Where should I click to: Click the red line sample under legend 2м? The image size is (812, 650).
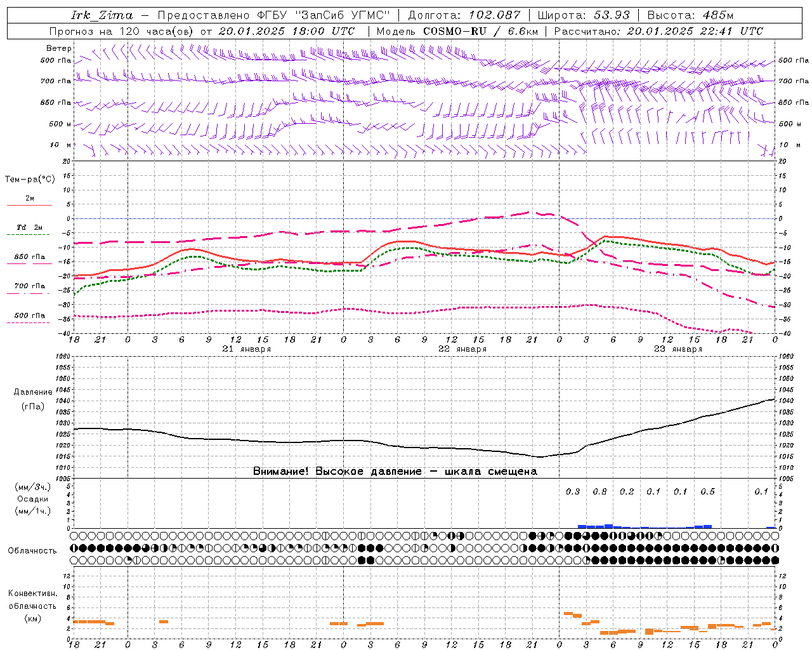29,206
